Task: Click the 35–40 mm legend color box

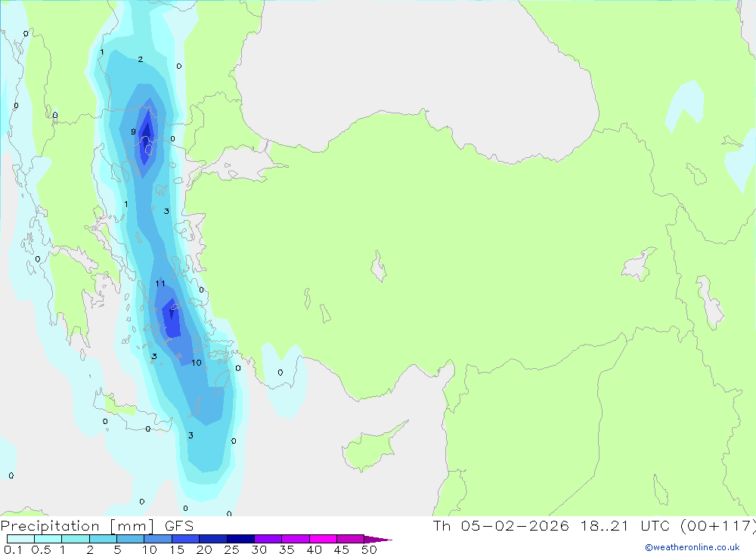Action: tap(295, 539)
